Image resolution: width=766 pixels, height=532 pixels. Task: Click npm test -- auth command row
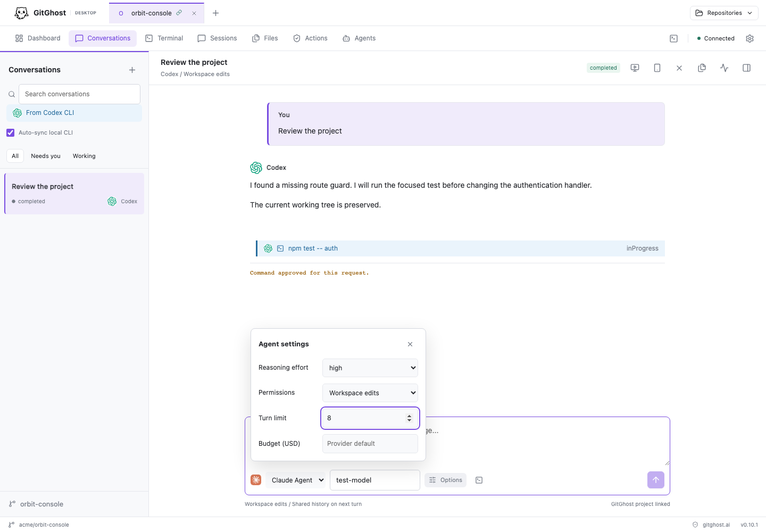(461, 248)
